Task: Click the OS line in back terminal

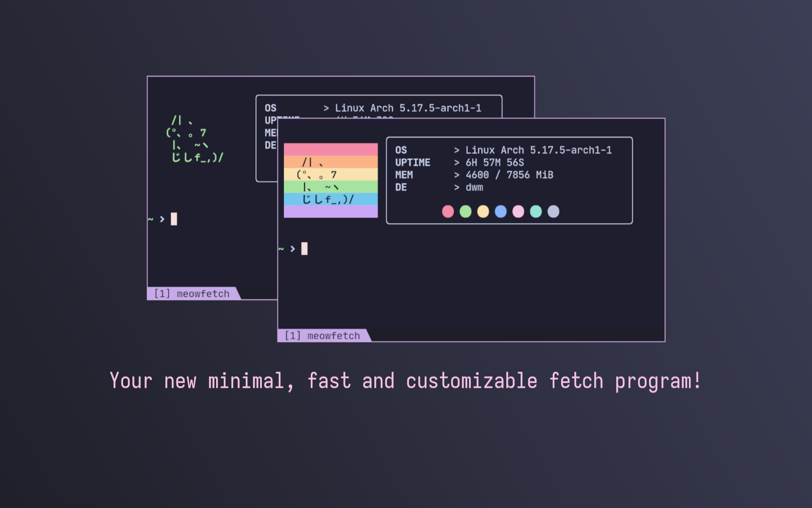Action: pyautogui.click(x=372, y=108)
